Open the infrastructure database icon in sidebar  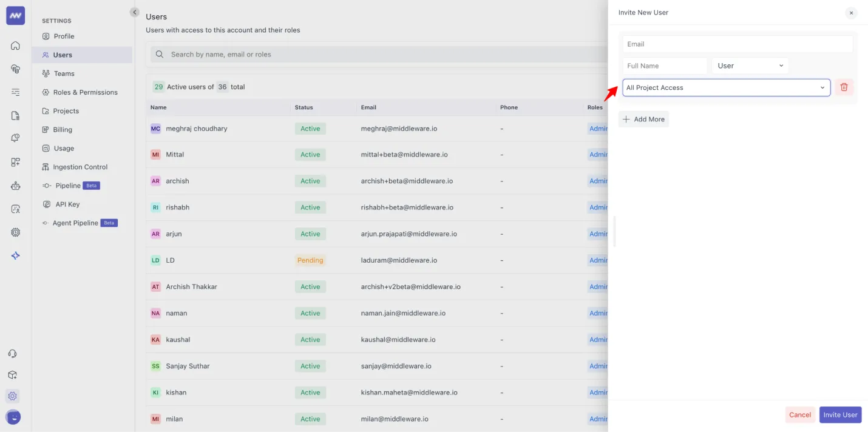click(x=15, y=69)
